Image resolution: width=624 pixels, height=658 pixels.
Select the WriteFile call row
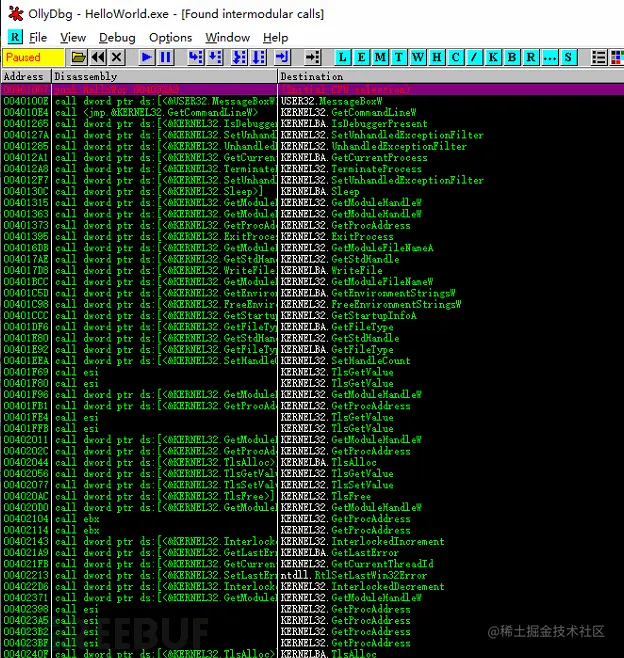pos(313,270)
